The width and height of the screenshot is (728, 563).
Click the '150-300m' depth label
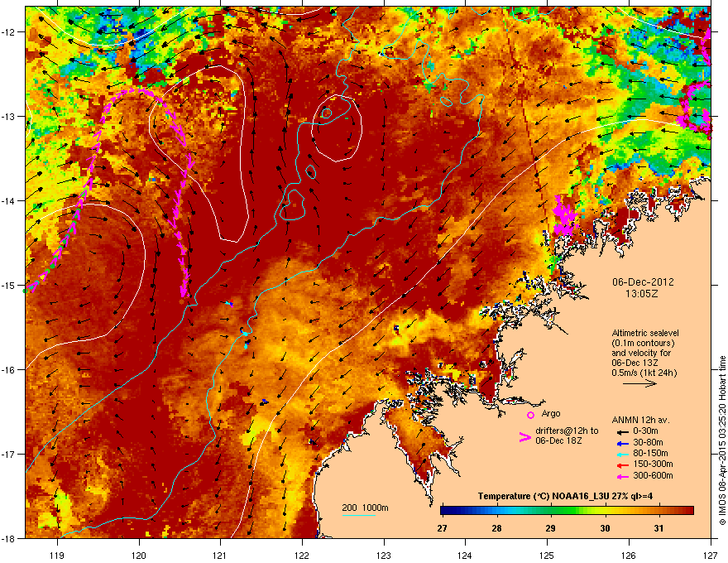tap(653, 464)
